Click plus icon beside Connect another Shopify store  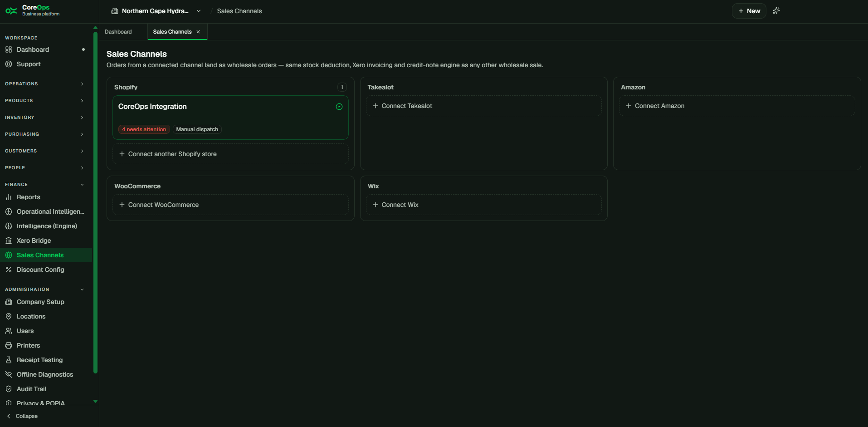(122, 154)
